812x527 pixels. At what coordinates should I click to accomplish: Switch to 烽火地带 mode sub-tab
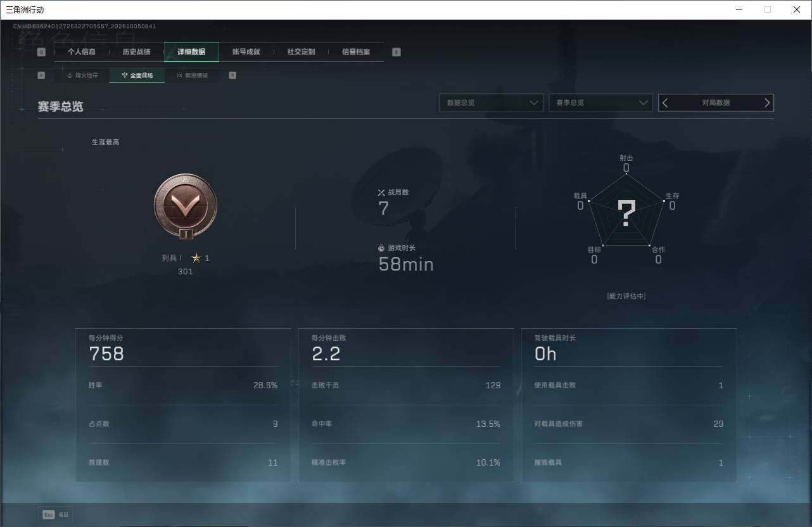pyautogui.click(x=82, y=75)
